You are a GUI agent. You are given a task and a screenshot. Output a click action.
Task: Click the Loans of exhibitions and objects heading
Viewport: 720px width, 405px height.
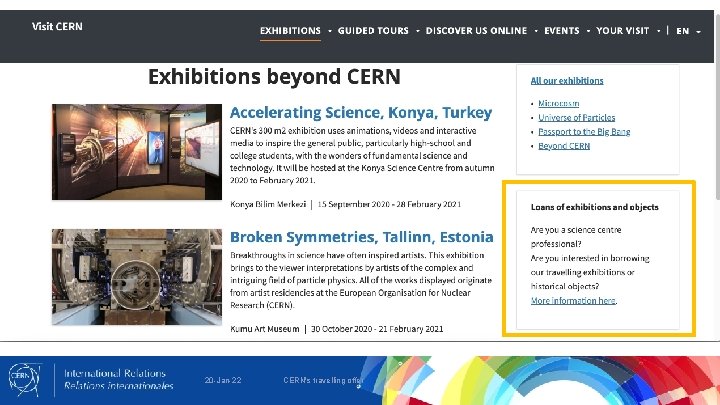point(595,207)
